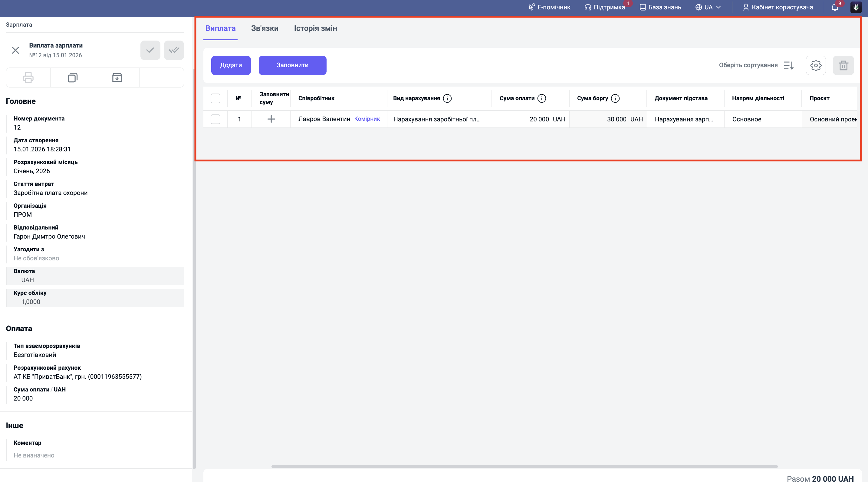Viewport: 868px width, 482px height.
Task: Open notifications bell icon
Action: 835,7
